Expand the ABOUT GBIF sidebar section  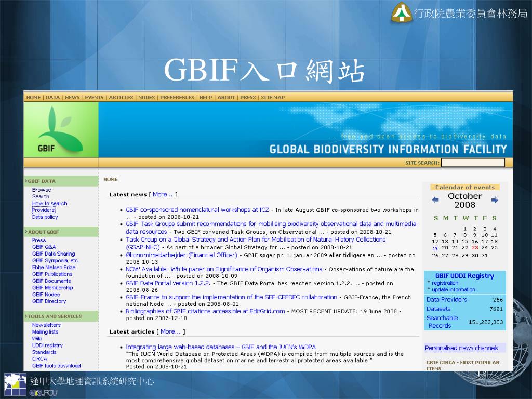click(x=61, y=232)
